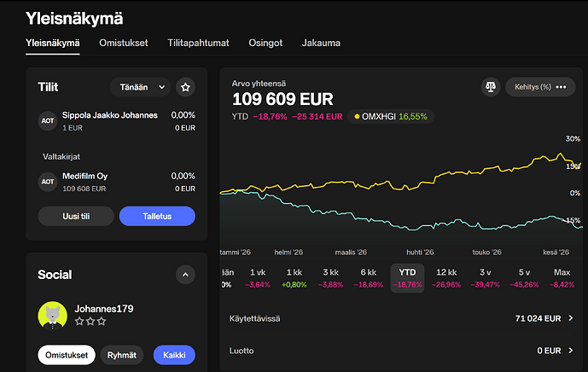Select the 1 kk time range
The image size is (588, 372).
(294, 278)
